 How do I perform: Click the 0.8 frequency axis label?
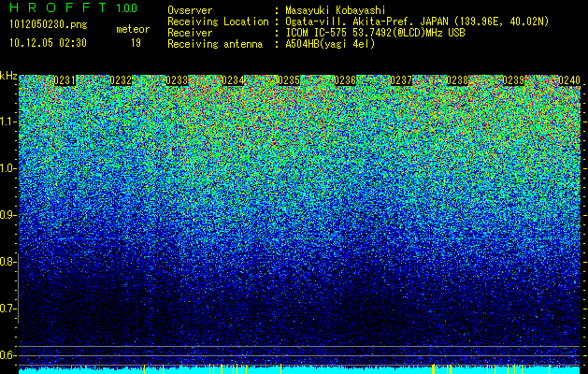[x=7, y=262]
